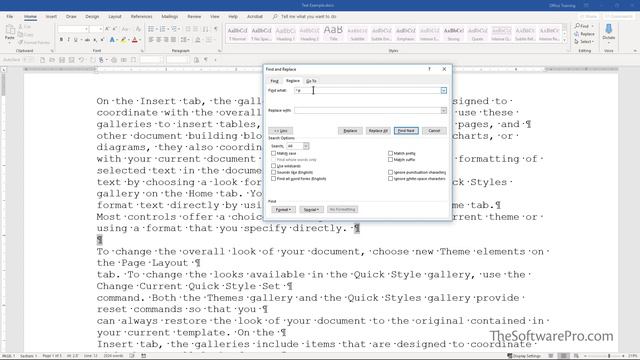This screenshot has height=360, width=640.
Task: Click the Find and Replace help question mark
Action: coord(429,69)
